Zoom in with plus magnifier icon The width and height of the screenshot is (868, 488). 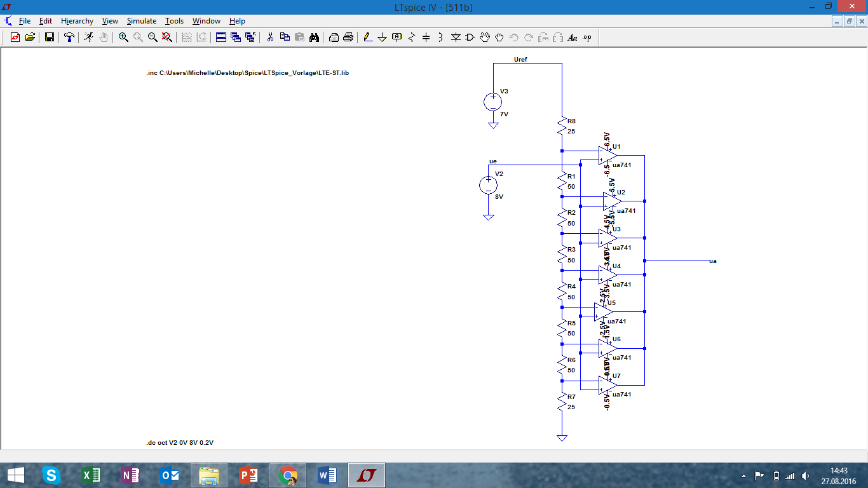(123, 37)
